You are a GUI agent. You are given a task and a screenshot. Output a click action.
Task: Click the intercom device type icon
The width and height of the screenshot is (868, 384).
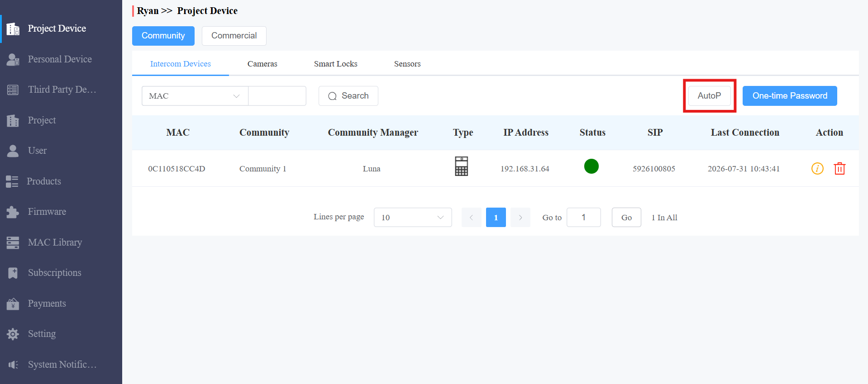pos(462,166)
